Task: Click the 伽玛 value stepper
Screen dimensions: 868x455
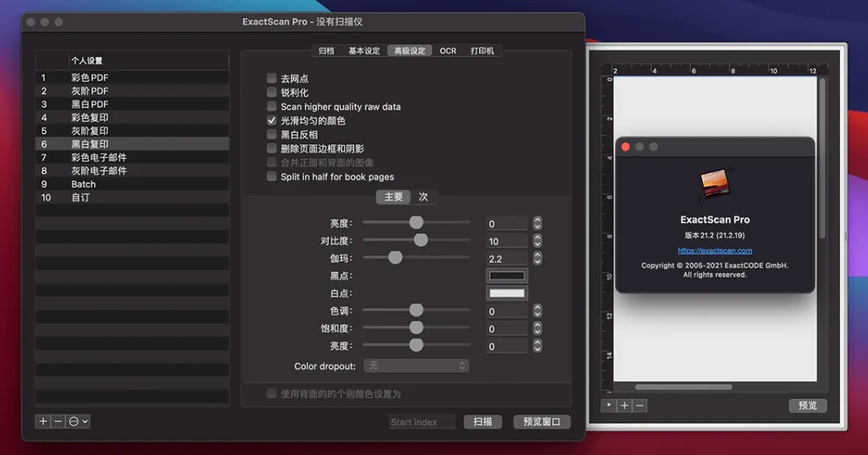Action: pyautogui.click(x=538, y=259)
